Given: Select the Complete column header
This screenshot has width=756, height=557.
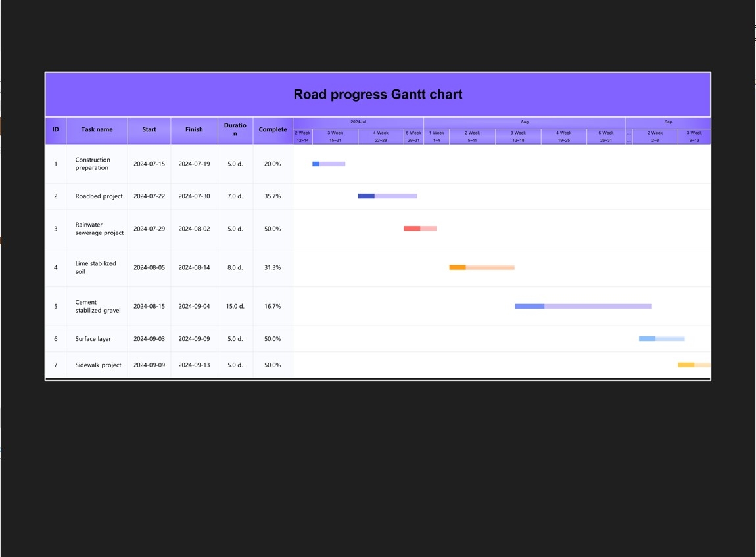Looking at the screenshot, I should pyautogui.click(x=273, y=130).
